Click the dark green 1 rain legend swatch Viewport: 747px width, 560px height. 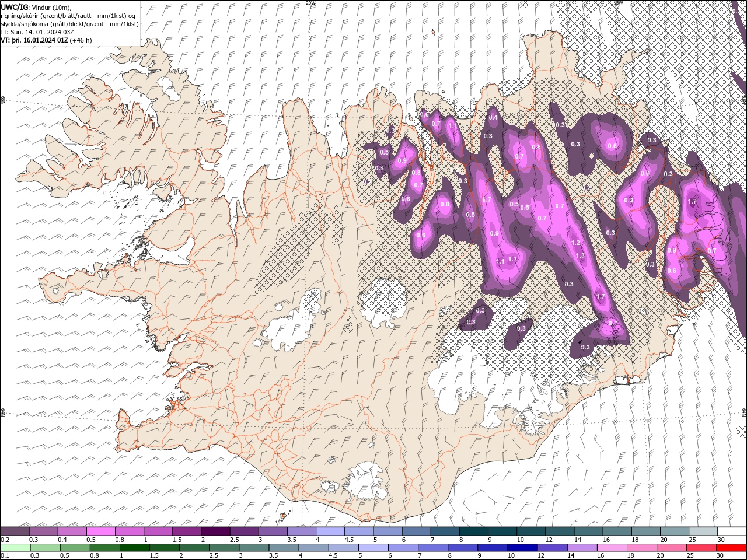coord(134,548)
